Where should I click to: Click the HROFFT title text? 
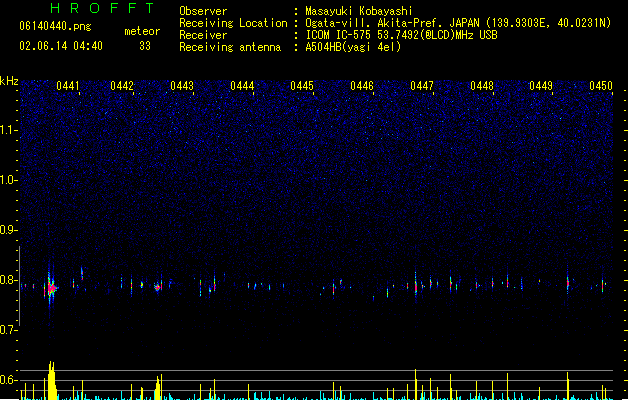pos(103,8)
